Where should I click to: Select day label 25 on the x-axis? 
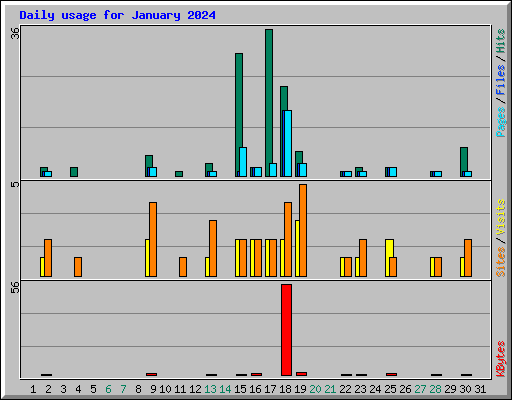tap(390, 389)
